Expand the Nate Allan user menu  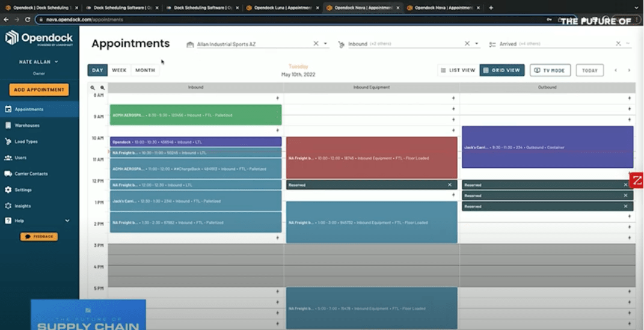[x=39, y=62]
